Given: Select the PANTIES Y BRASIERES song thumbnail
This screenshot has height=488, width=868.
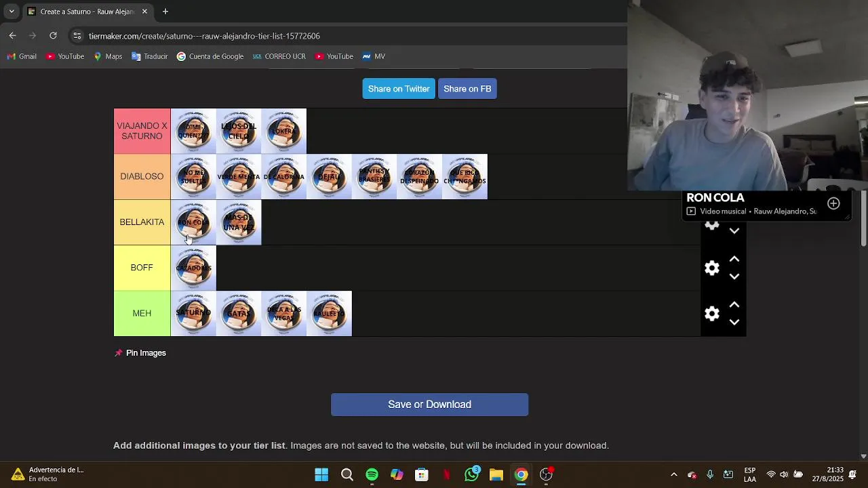Looking at the screenshot, I should pyautogui.click(x=374, y=176).
